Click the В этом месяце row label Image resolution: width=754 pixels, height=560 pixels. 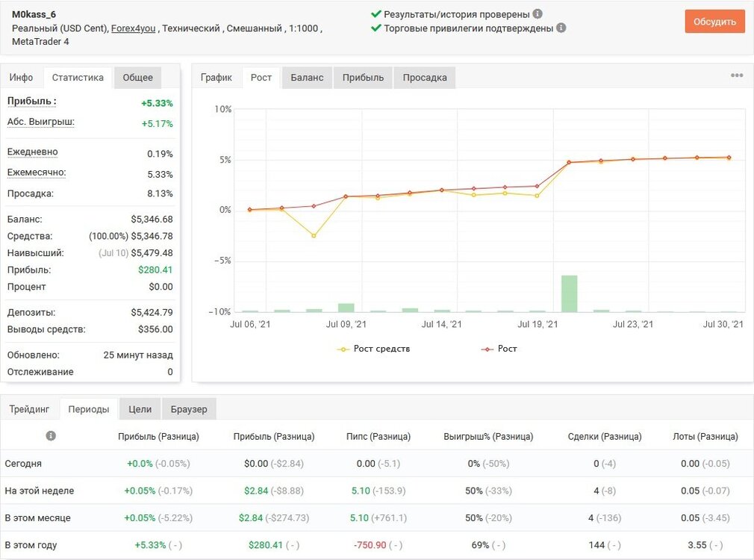(37, 518)
